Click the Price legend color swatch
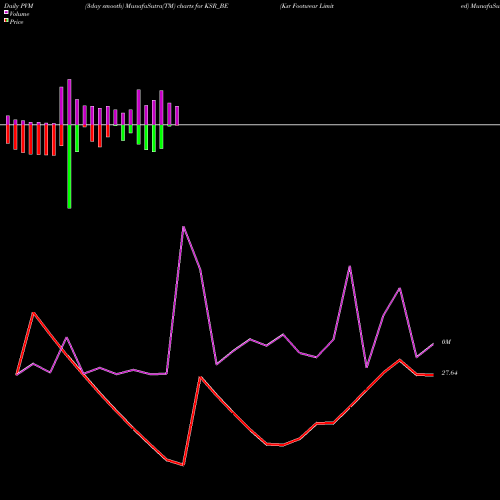The image size is (500, 500). [x=6, y=21]
